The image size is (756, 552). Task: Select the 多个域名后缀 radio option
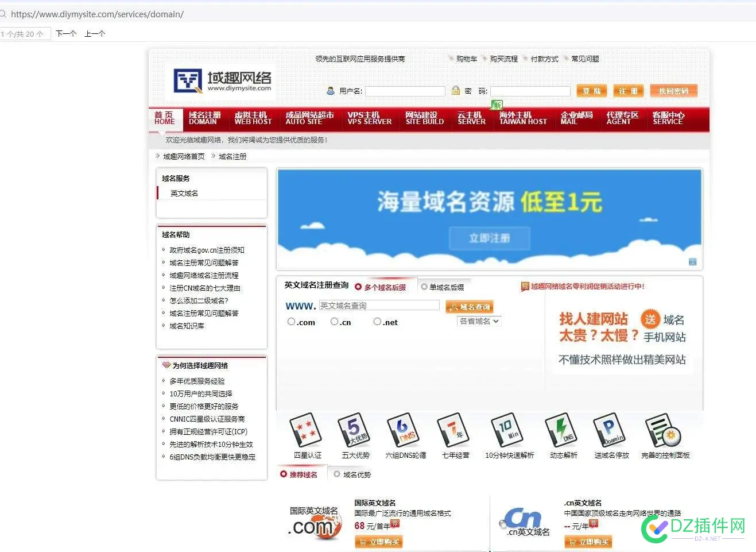click(x=358, y=287)
